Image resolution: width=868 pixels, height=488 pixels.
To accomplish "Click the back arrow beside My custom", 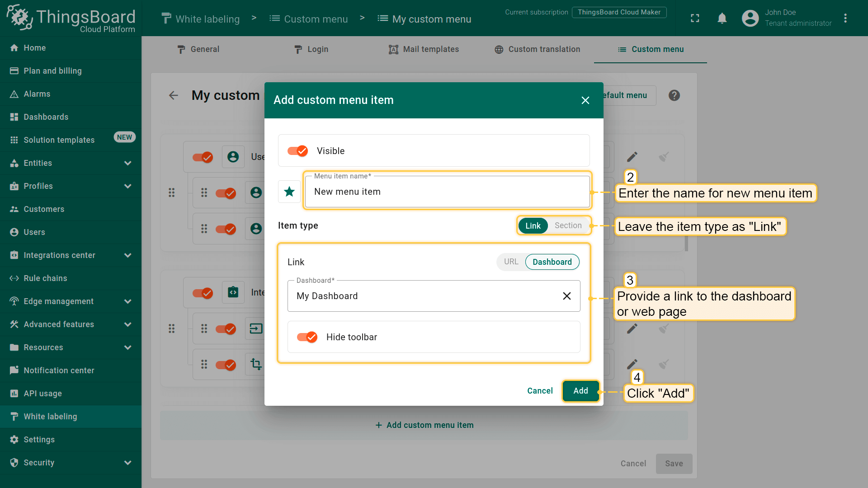I will click(x=174, y=95).
